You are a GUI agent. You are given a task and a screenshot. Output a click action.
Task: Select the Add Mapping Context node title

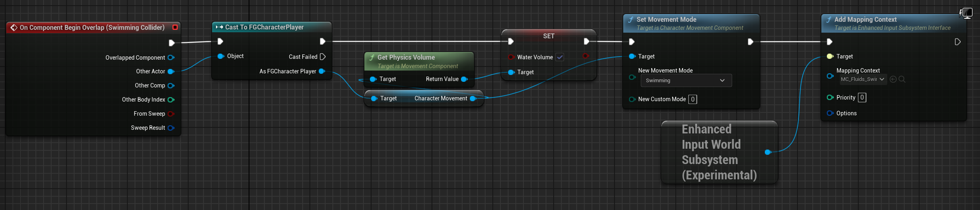(x=866, y=19)
